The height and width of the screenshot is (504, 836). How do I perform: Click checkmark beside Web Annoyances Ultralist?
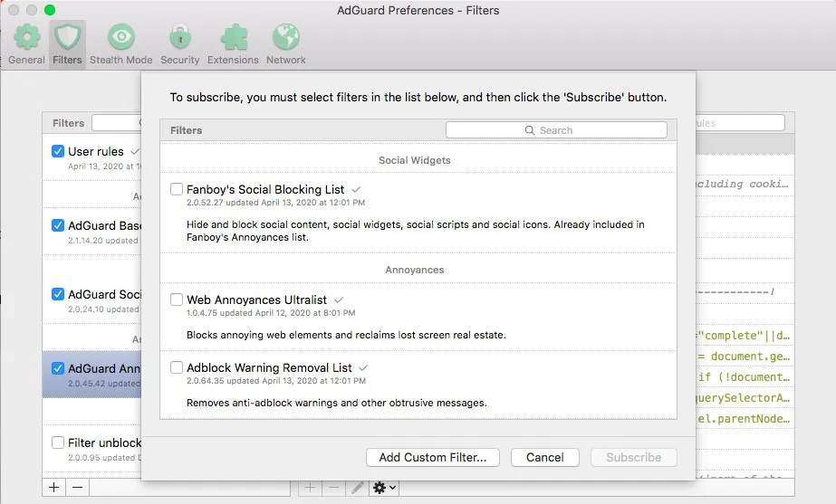tap(339, 300)
